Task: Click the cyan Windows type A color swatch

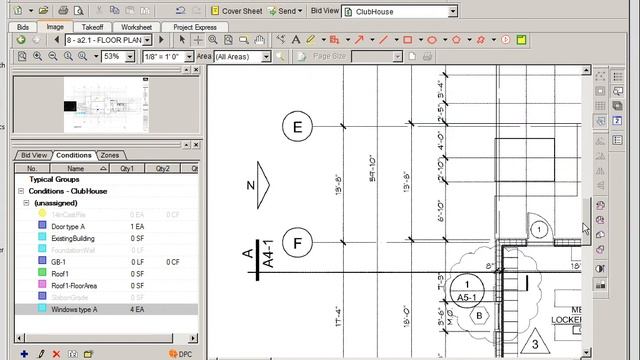Action: 42,308
